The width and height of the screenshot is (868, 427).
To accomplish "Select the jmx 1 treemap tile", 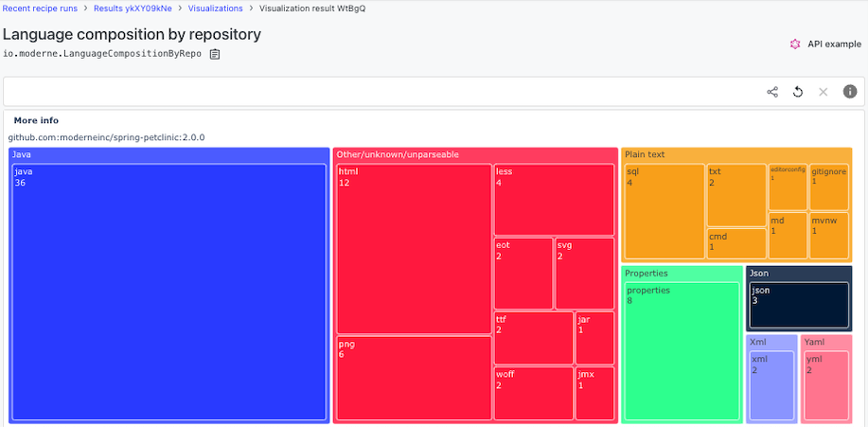I will 594,393.
